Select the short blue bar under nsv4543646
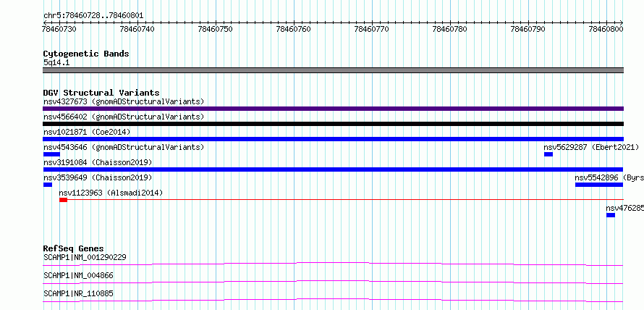This screenshot has width=644, height=310. coord(51,154)
